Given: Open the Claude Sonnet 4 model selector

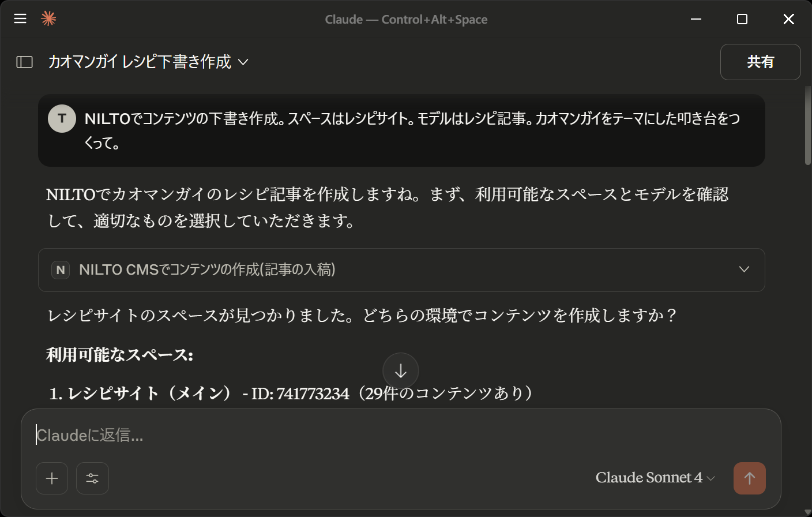Looking at the screenshot, I should click(655, 478).
